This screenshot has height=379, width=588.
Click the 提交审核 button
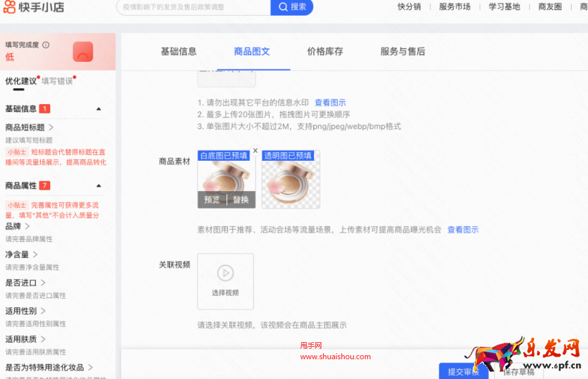(x=464, y=372)
